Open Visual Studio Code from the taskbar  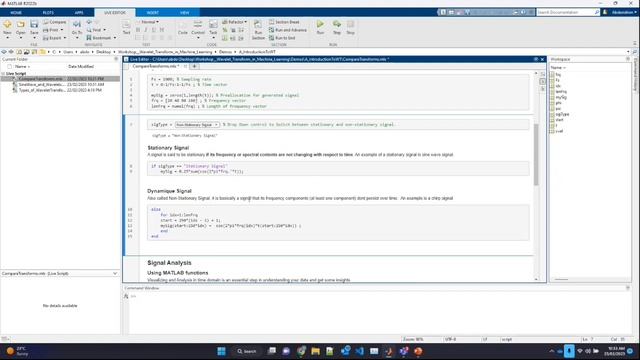(360, 351)
